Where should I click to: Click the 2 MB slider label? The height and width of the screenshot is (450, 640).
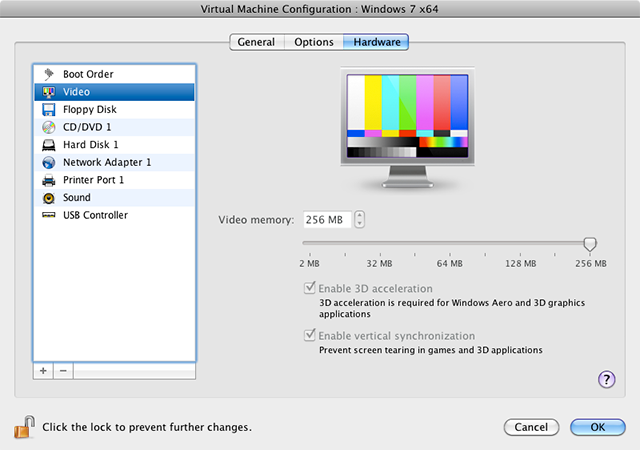309,263
